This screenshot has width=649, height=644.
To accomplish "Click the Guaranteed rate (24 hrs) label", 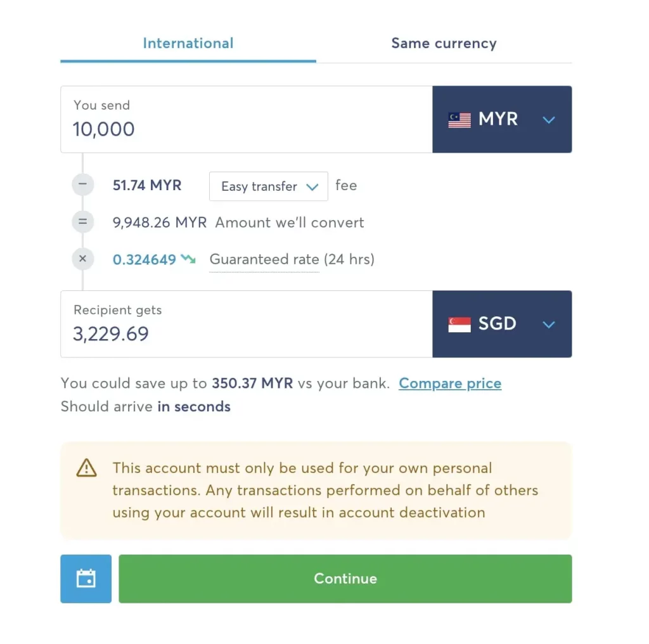I will [292, 259].
